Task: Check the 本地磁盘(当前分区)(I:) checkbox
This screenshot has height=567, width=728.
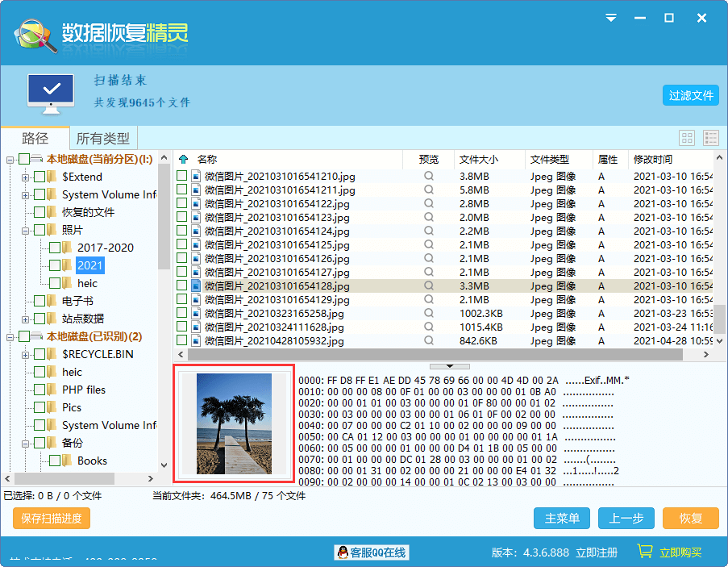Action: pos(24,159)
